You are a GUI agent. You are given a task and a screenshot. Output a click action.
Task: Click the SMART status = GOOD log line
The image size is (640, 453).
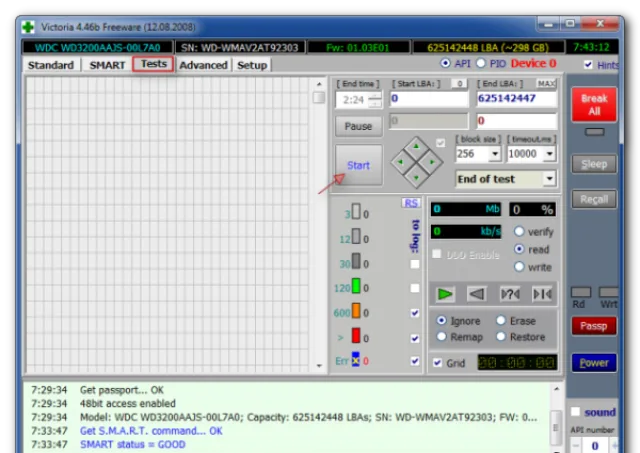tap(133, 444)
